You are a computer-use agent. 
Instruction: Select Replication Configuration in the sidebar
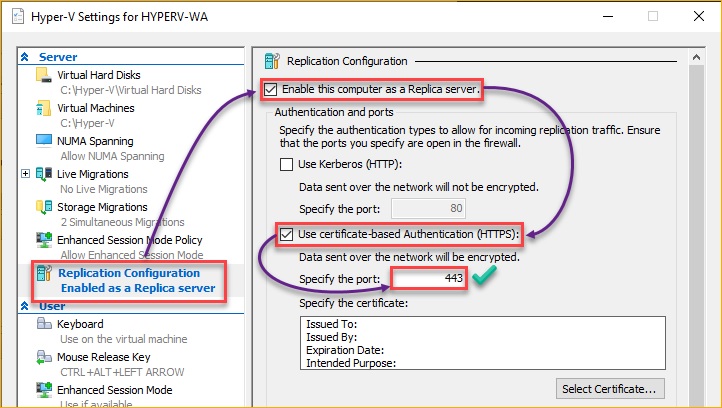coord(129,273)
